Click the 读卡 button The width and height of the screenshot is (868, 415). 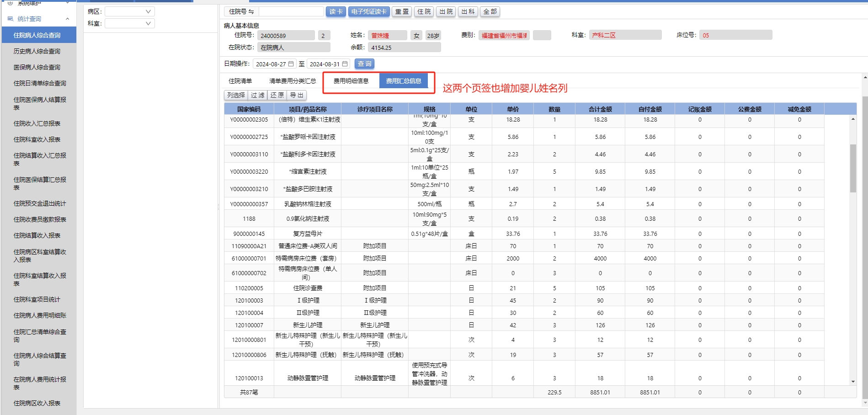[336, 11]
